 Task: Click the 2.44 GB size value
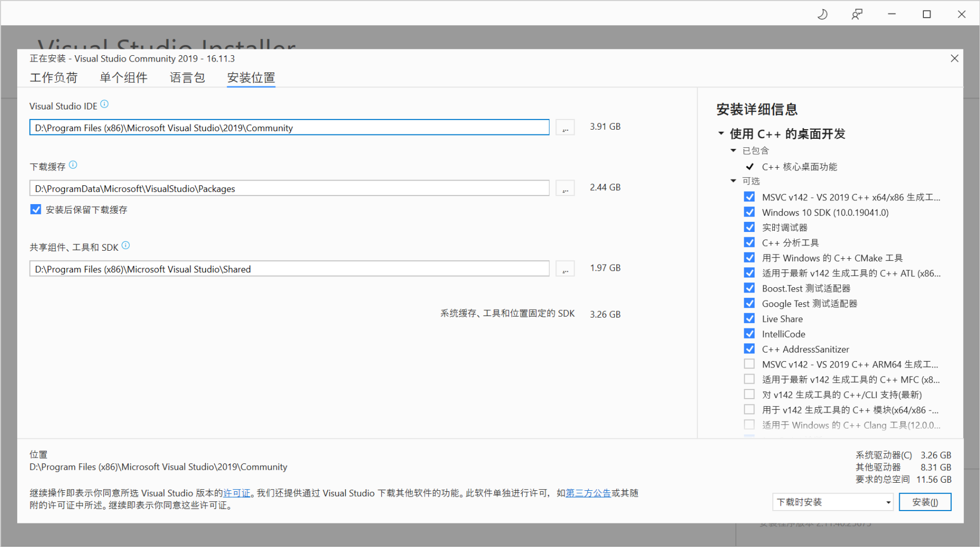pyautogui.click(x=605, y=187)
